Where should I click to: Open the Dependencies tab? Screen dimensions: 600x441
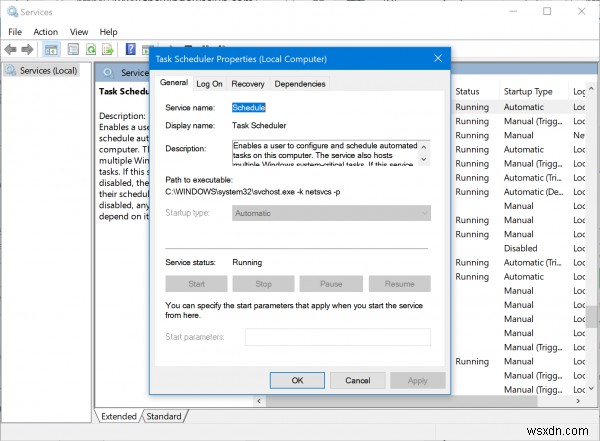[300, 84]
